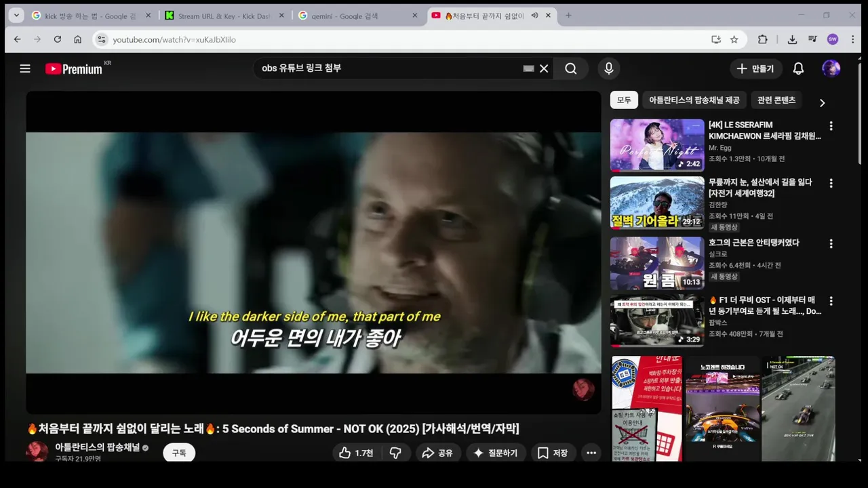
Task: Open the notifications bell
Action: pos(799,68)
